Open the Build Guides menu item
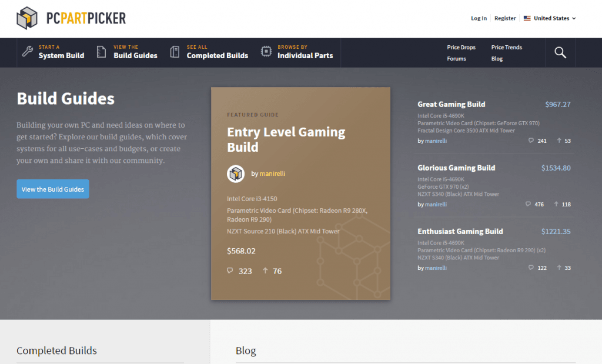The height and width of the screenshot is (364, 602). pyautogui.click(x=128, y=52)
